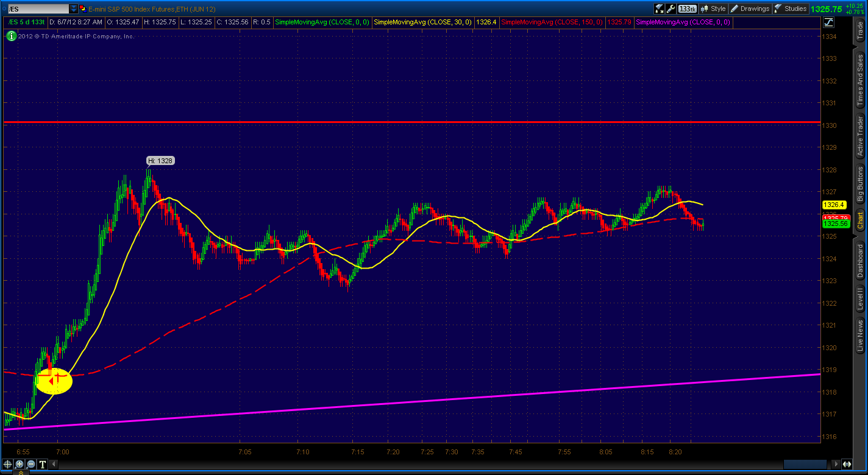Click the /ES symbol input field
This screenshot has height=475, width=868.
38,9
